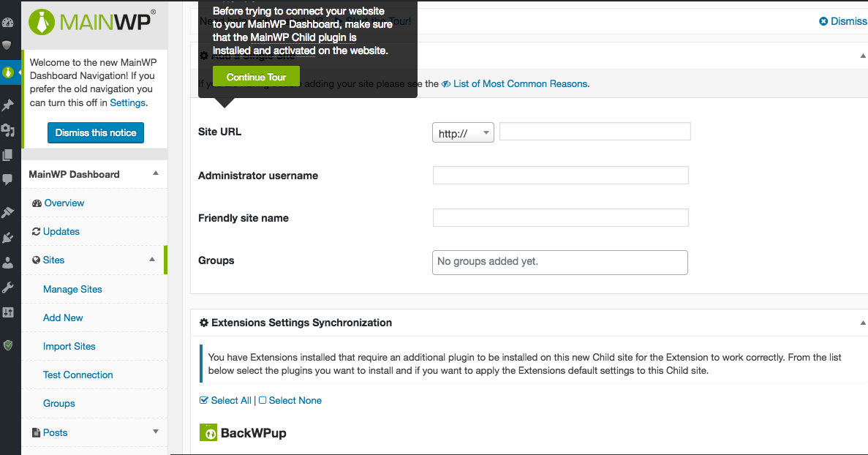Click the Continue Tour button
Image resolution: width=868 pixels, height=455 pixels.
(256, 77)
